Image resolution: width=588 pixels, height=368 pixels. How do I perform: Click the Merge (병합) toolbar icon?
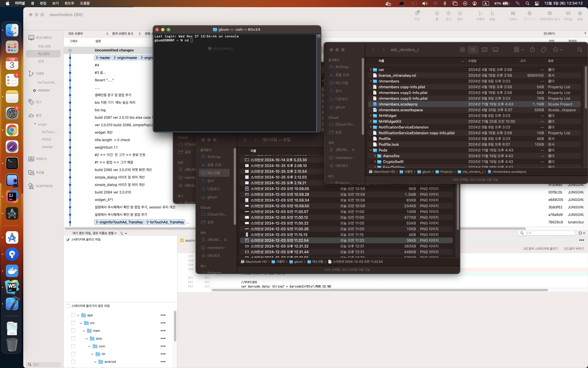click(x=492, y=14)
